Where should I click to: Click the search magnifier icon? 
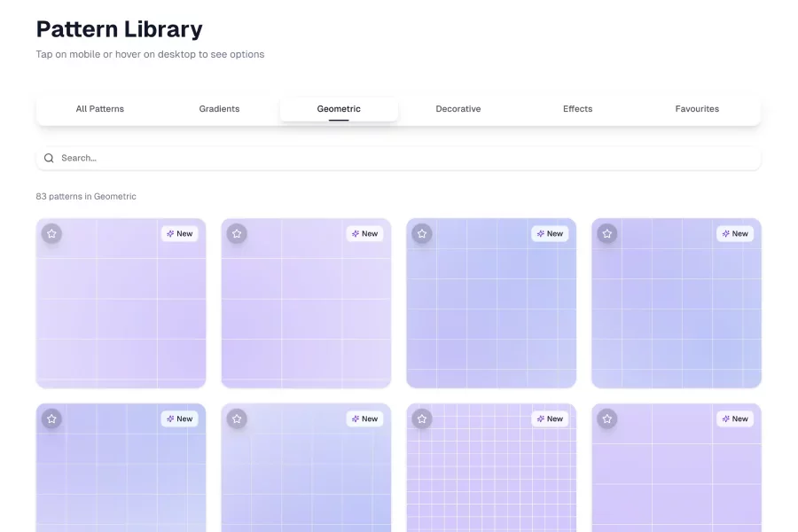pos(49,158)
